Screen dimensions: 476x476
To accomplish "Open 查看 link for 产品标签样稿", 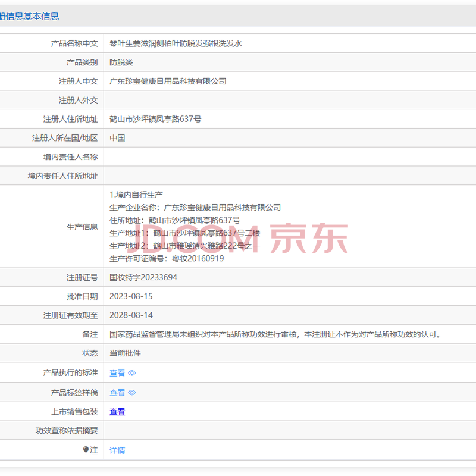I will pyautogui.click(x=117, y=393).
